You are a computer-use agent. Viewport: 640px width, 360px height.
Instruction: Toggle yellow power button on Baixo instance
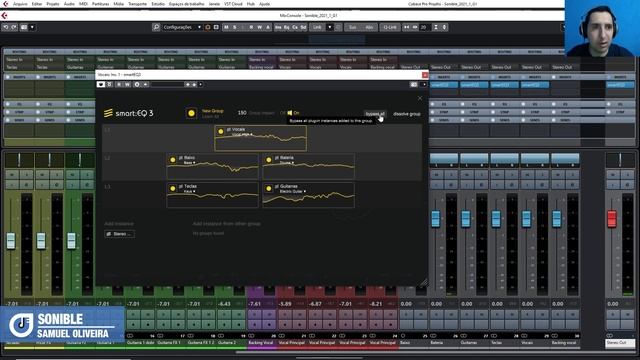(x=173, y=160)
